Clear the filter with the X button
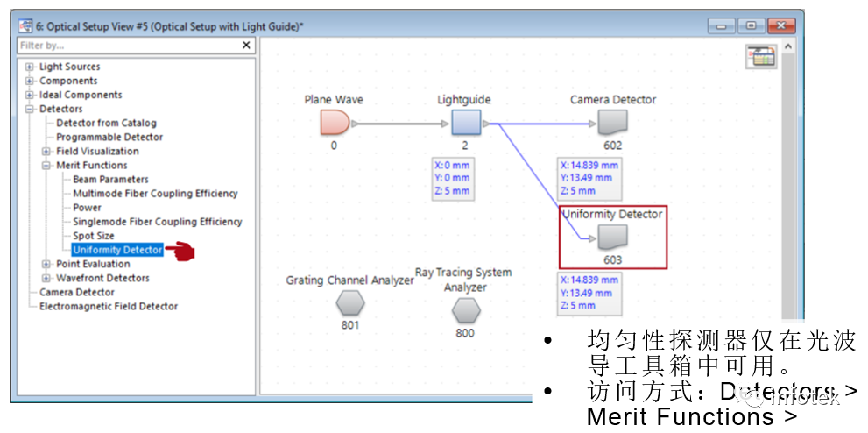868x433 pixels. click(246, 46)
